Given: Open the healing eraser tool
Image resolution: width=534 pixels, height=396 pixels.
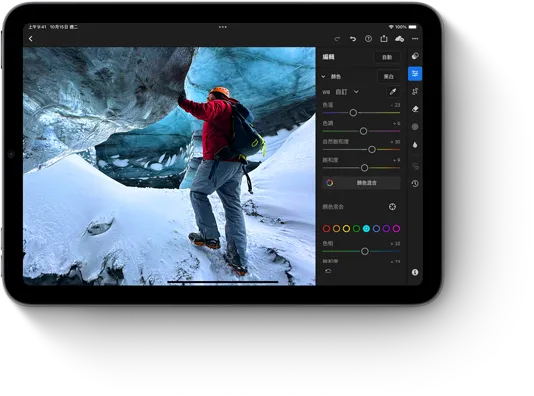Looking at the screenshot, I should 415,109.
